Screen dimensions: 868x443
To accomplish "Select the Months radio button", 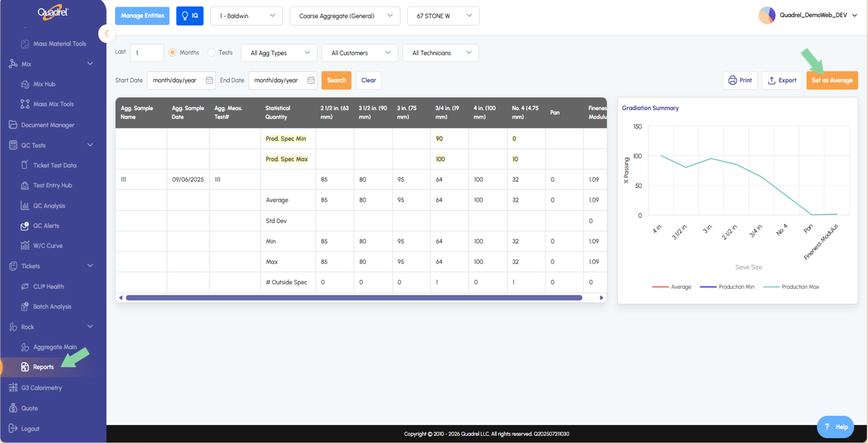I will (x=173, y=53).
